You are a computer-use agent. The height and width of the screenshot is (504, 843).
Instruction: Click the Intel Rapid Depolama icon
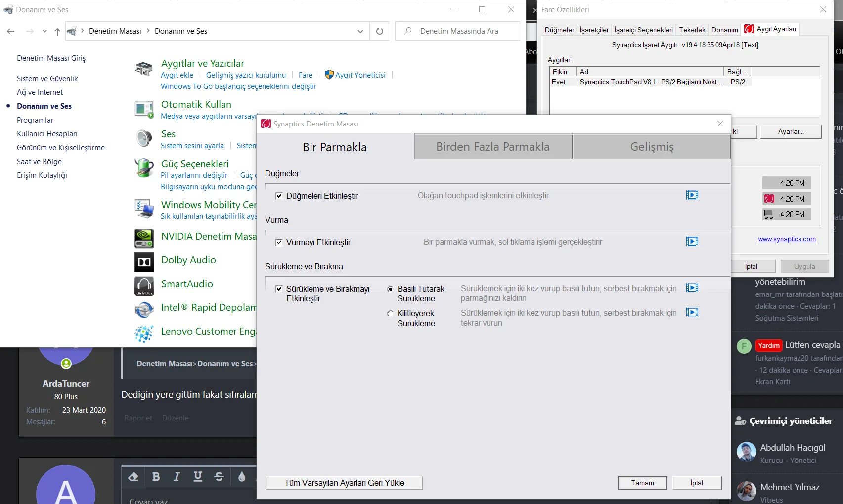pyautogui.click(x=144, y=309)
